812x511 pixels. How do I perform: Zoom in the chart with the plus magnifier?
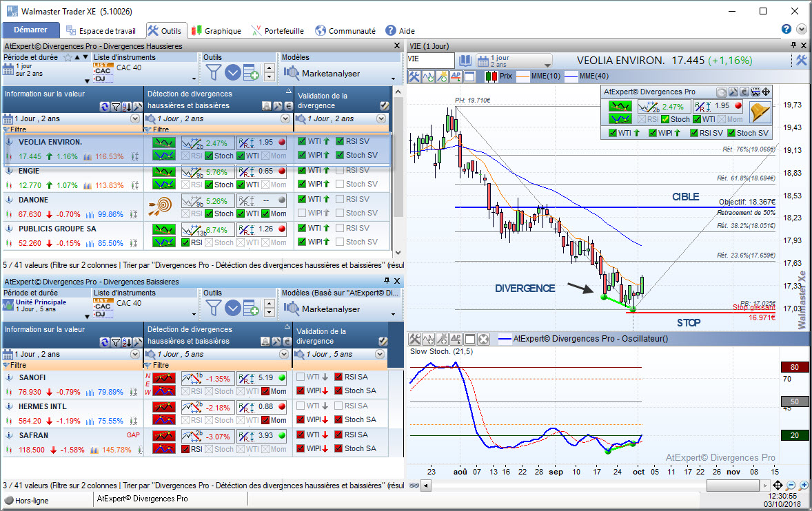coord(803,485)
